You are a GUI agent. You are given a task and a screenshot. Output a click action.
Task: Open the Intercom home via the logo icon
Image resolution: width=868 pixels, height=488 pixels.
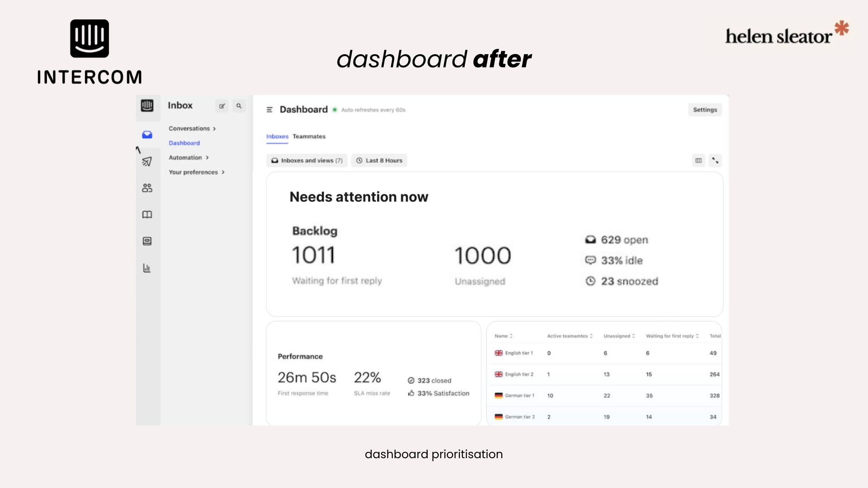[147, 107]
